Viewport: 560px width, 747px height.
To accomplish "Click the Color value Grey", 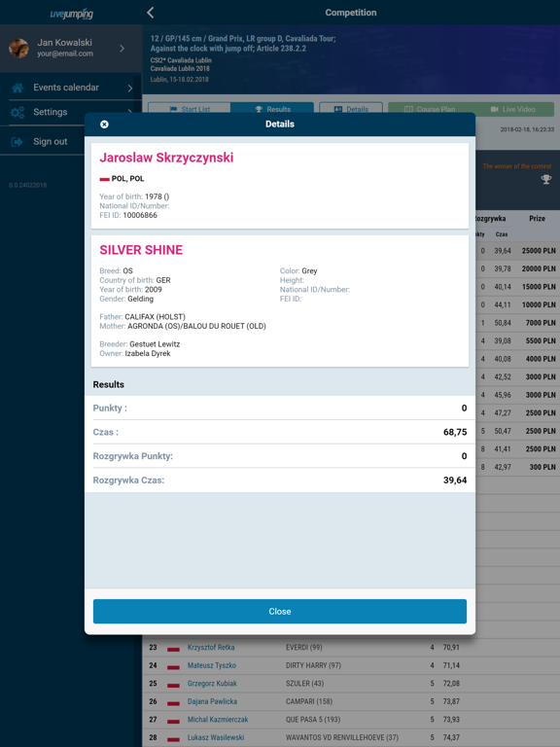I will point(309,270).
